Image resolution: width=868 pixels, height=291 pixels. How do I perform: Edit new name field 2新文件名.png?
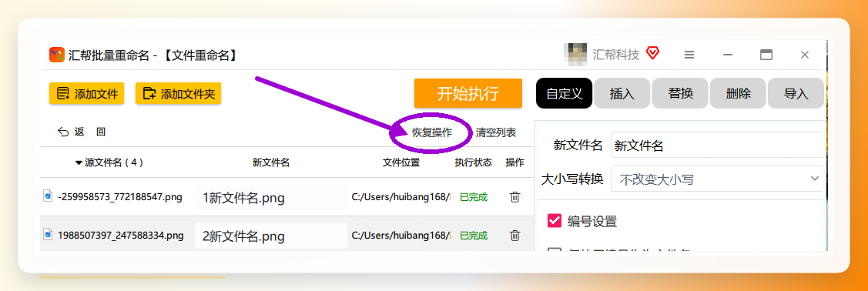coord(271,236)
